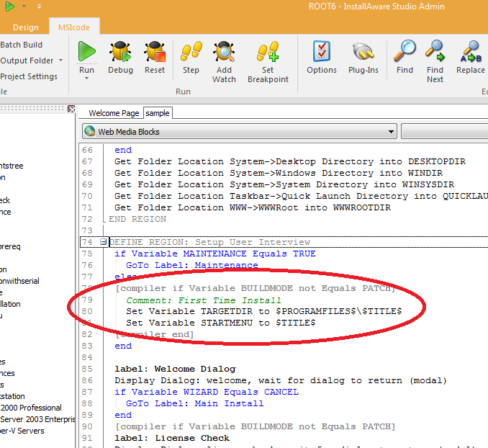Expand the Output Folder dropdown arrow

pyautogui.click(x=61, y=60)
